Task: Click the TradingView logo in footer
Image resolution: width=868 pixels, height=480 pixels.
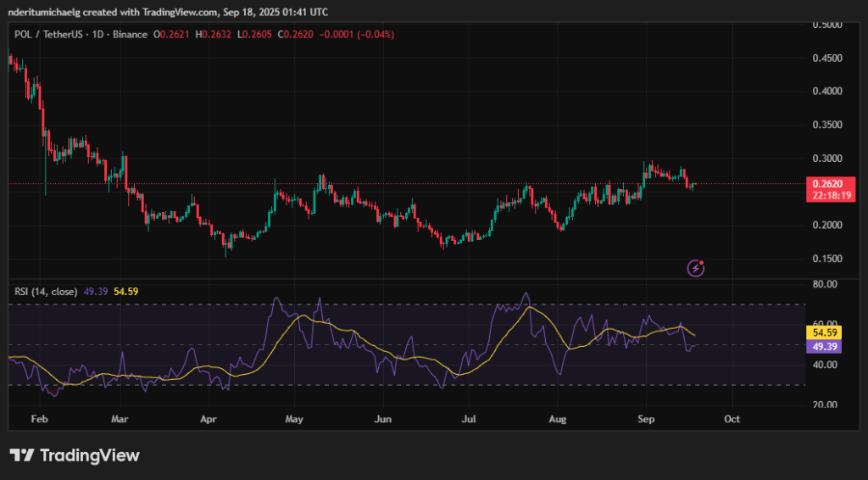Action: [x=74, y=455]
